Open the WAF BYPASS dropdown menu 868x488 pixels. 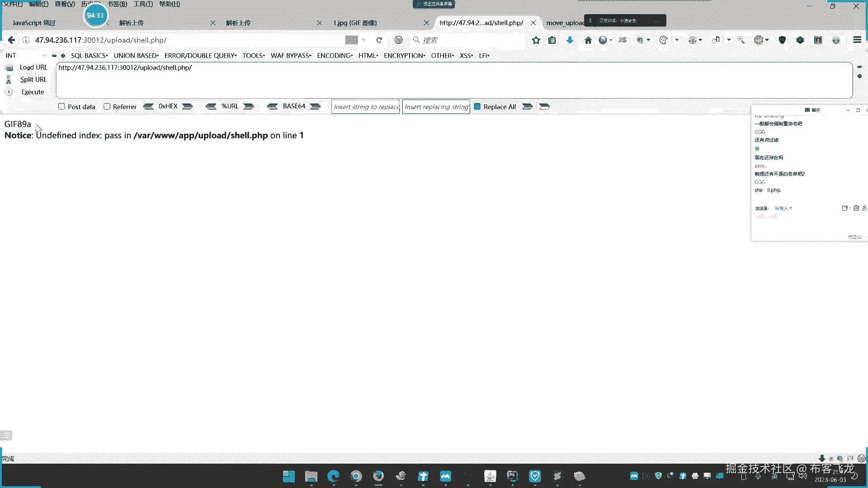tap(291, 56)
